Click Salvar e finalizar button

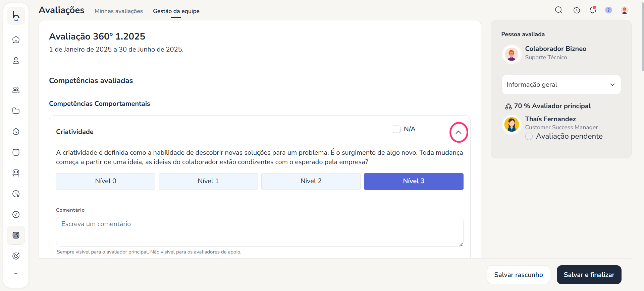coord(589,275)
